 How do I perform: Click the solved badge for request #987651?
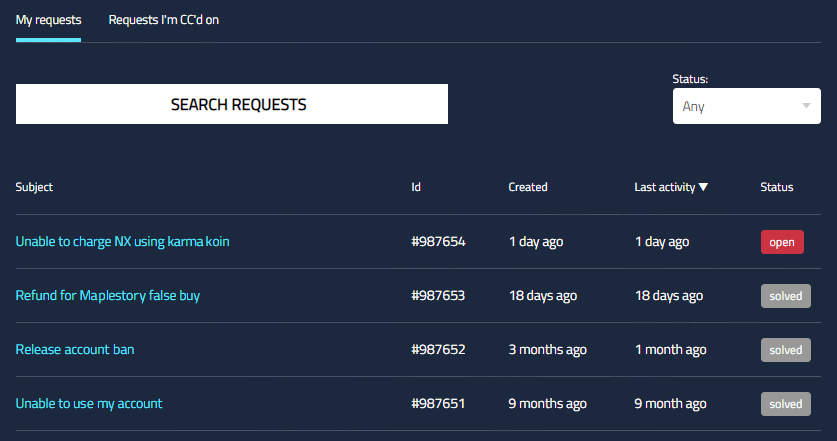pyautogui.click(x=785, y=404)
